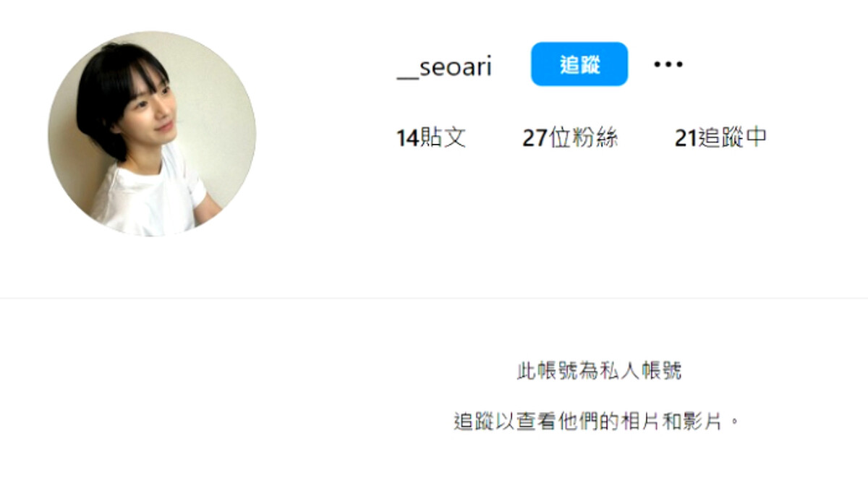
Task: Show the 21追蹤中 following list
Action: pos(720,137)
